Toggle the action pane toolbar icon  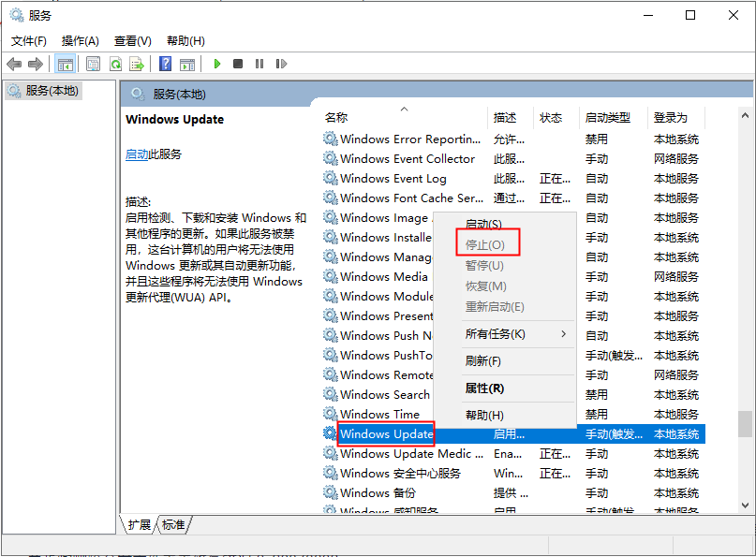[187, 64]
